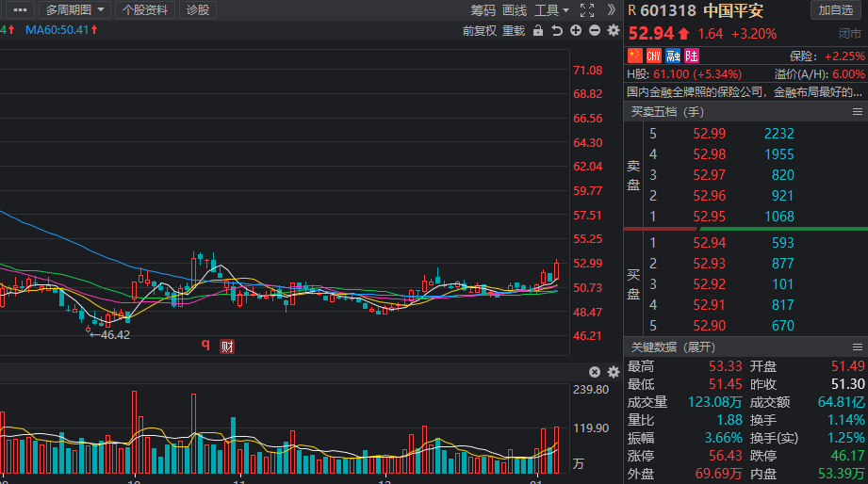Select the MA60:50.41 indicator label
Screen dimensions: 868x484
coord(61,30)
